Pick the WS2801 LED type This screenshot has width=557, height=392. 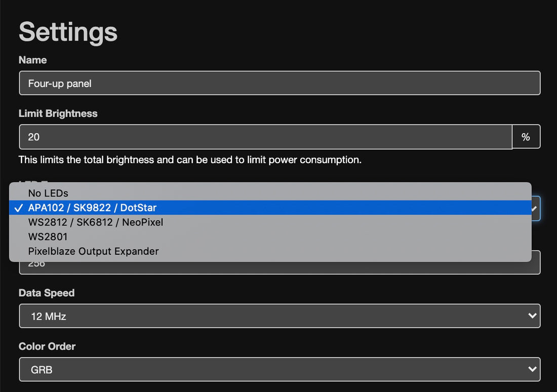tap(48, 237)
